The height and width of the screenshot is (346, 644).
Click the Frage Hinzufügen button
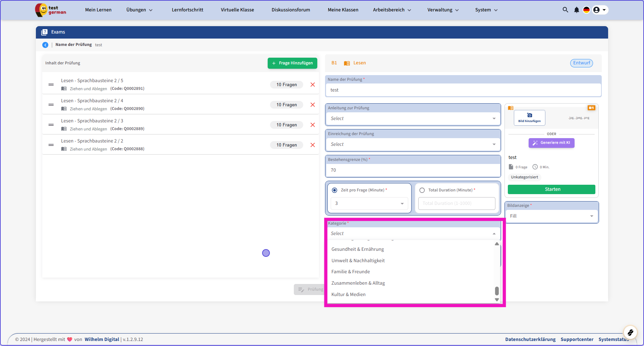pos(292,63)
